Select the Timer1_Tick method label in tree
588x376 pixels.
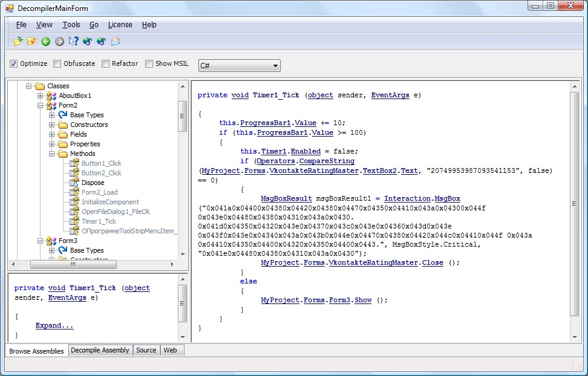(x=99, y=221)
